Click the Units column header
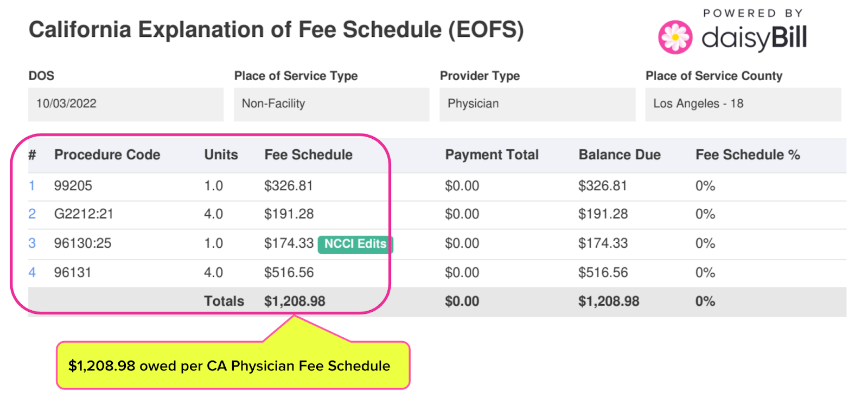This screenshot has height=405, width=868. (221, 155)
